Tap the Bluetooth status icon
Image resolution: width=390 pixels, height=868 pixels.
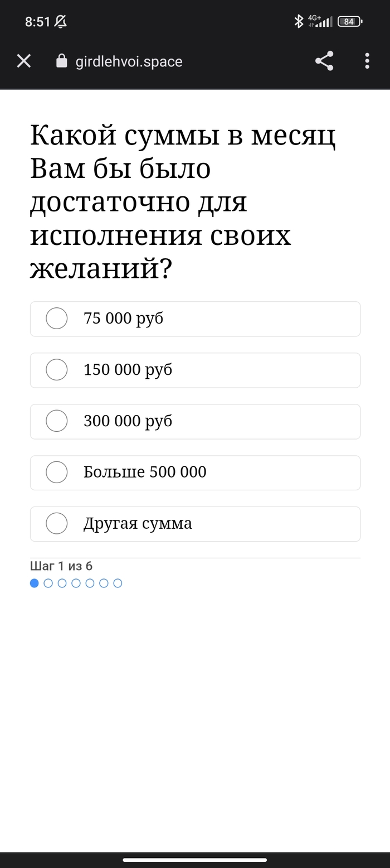pos(299,22)
